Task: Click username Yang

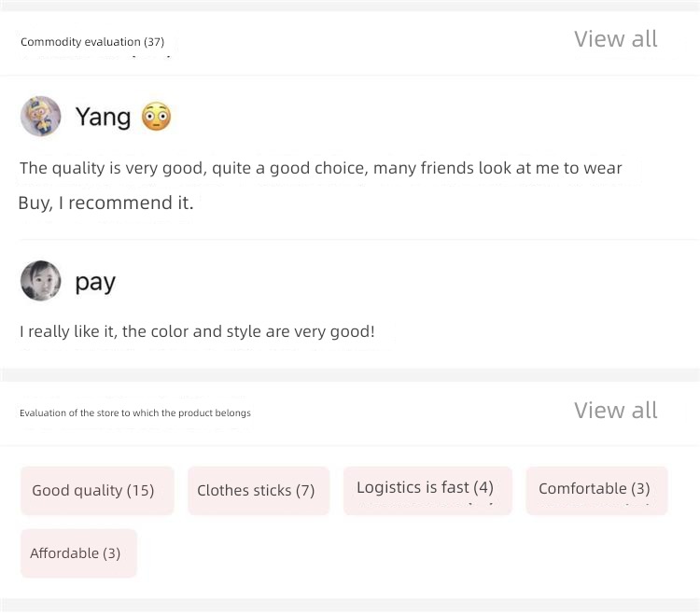Action: tap(103, 118)
